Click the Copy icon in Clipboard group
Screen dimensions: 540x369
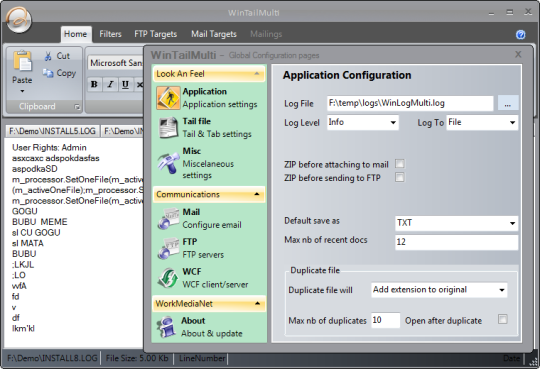point(48,73)
